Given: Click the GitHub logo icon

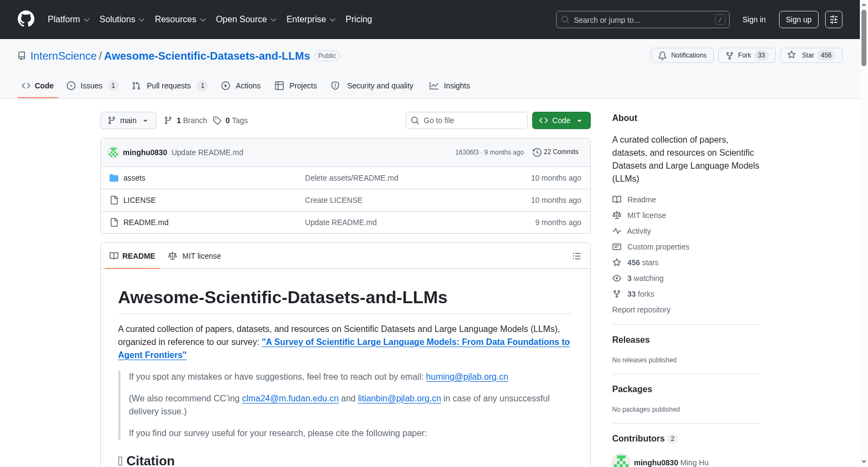Looking at the screenshot, I should pyautogui.click(x=26, y=19).
